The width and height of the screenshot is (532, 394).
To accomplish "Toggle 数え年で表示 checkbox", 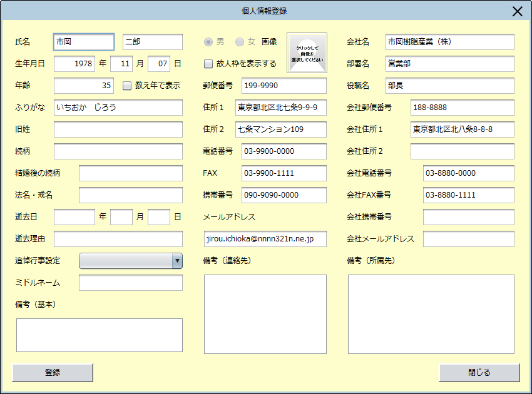I will [127, 86].
